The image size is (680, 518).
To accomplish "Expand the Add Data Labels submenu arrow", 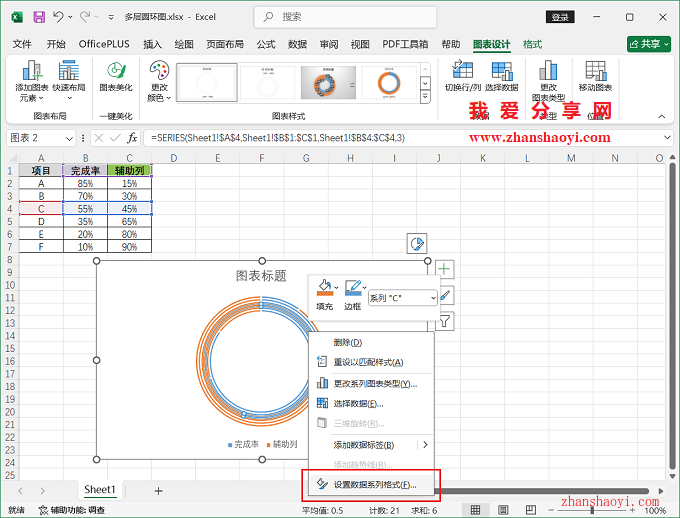I will [425, 445].
